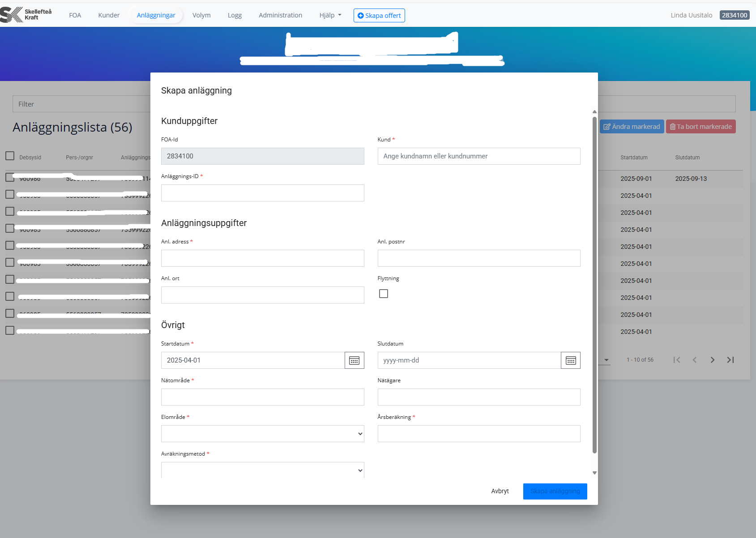
Task: Click the Skellefteå Kraft logo
Action: [x=26, y=15]
